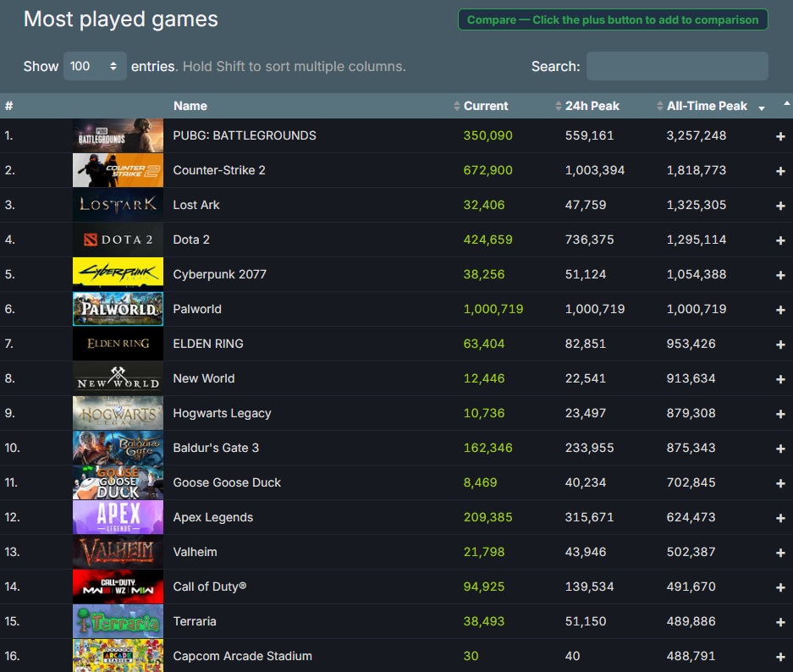Screen dimensions: 793x672
Task: Click the plus icon for Terraria
Action: [780, 622]
